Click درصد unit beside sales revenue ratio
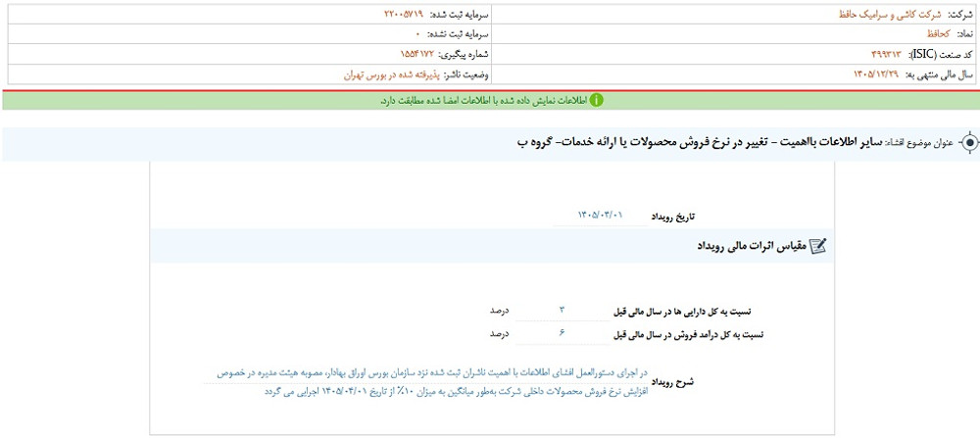980x438 pixels. click(500, 334)
